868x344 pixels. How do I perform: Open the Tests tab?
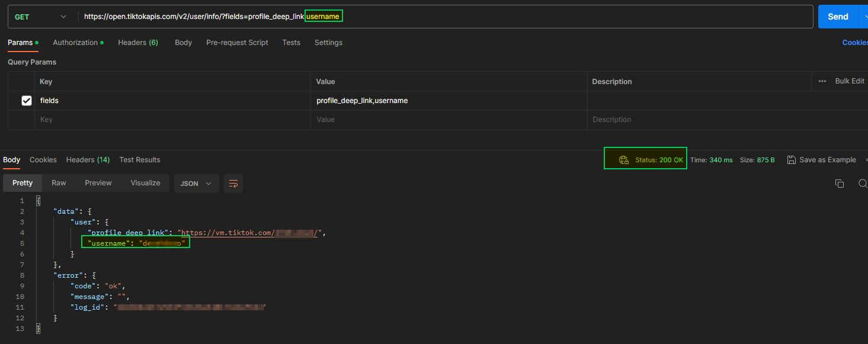pyautogui.click(x=291, y=43)
